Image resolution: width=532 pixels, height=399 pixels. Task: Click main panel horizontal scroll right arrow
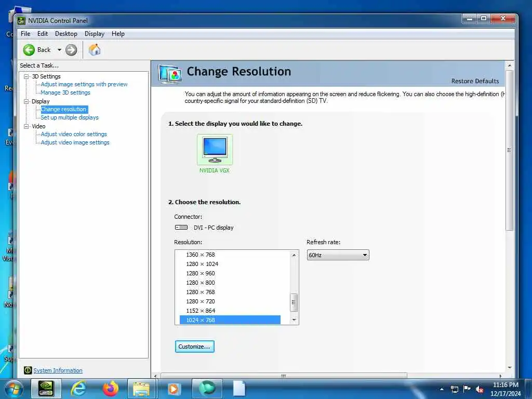(x=501, y=376)
